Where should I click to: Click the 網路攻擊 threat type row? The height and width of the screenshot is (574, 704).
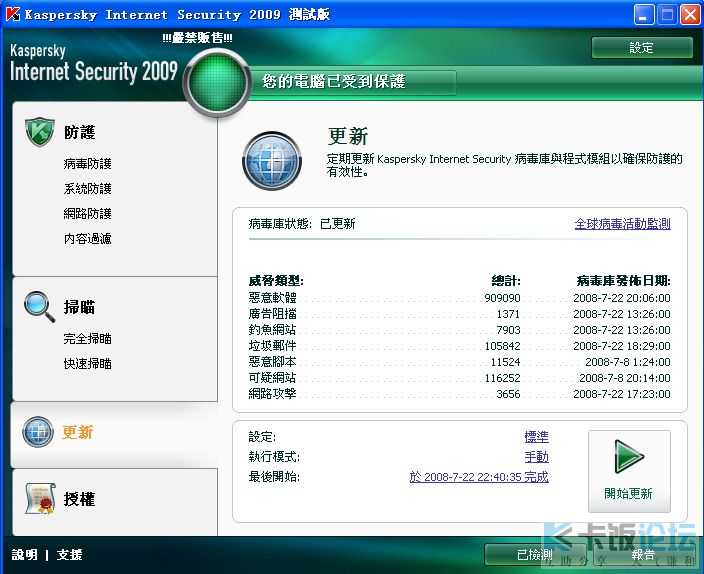459,394
